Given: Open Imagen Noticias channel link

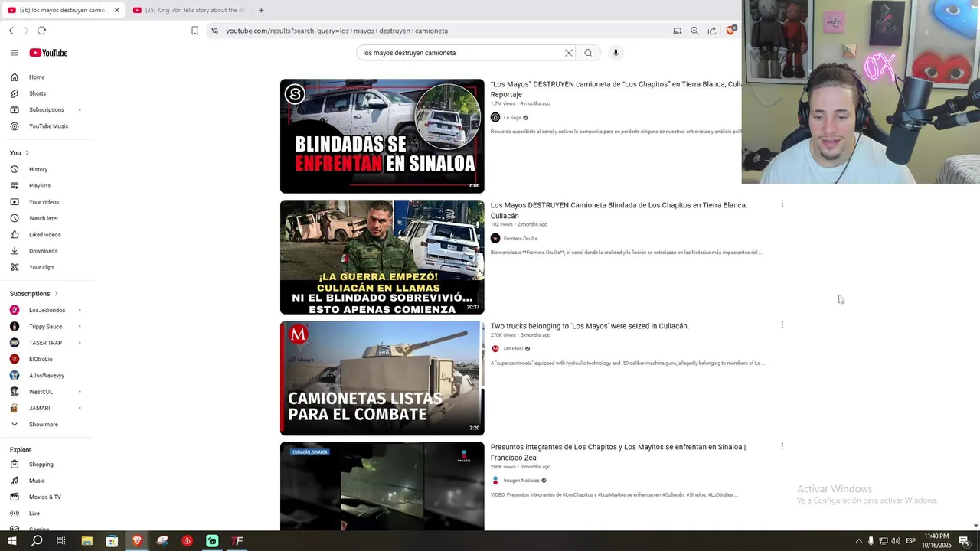Looking at the screenshot, I should point(521,481).
